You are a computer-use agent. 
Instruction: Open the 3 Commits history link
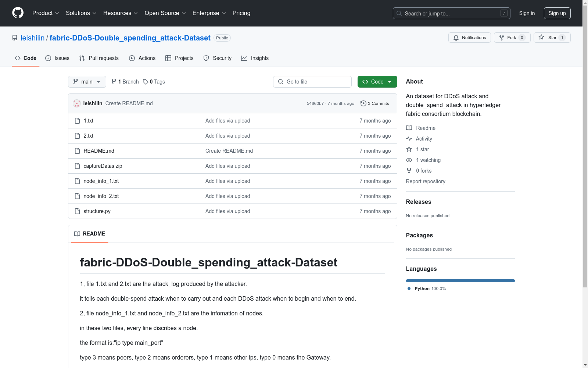point(375,103)
